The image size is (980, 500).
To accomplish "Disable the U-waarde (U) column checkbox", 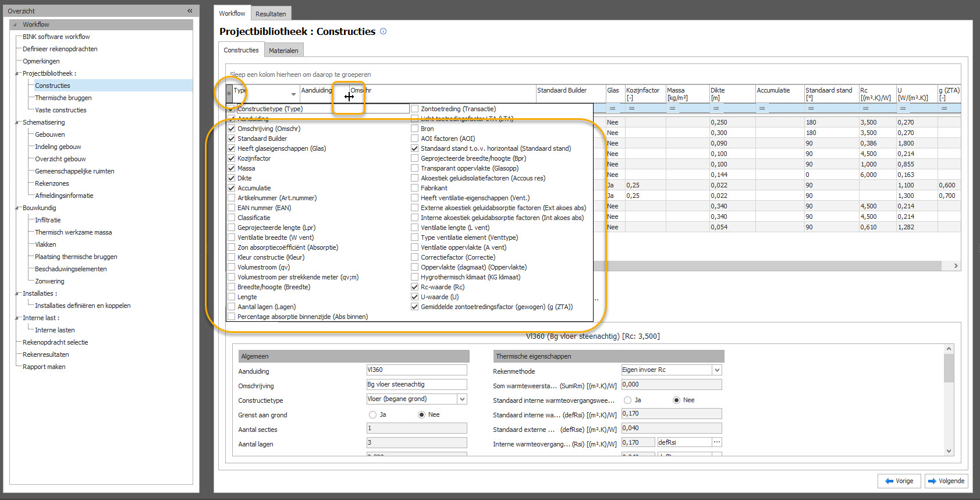I will 415,297.
